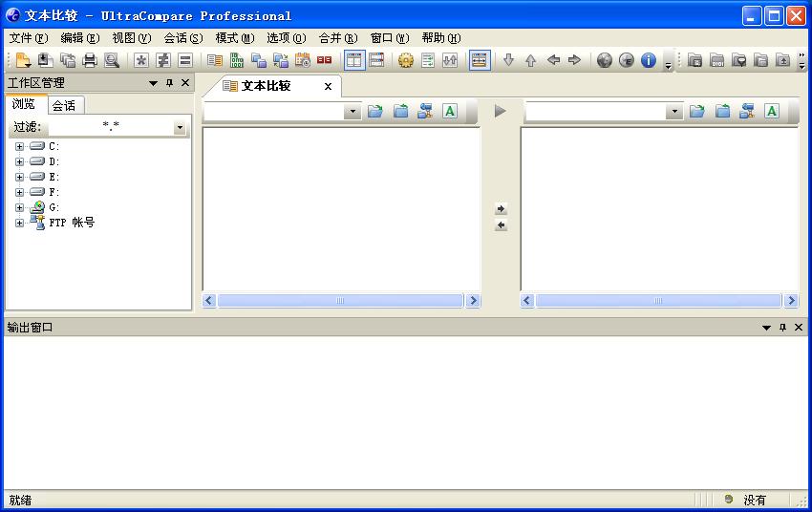The image size is (812, 512).
Task: Toggle vertical side-by-side layout button
Action: tap(354, 60)
